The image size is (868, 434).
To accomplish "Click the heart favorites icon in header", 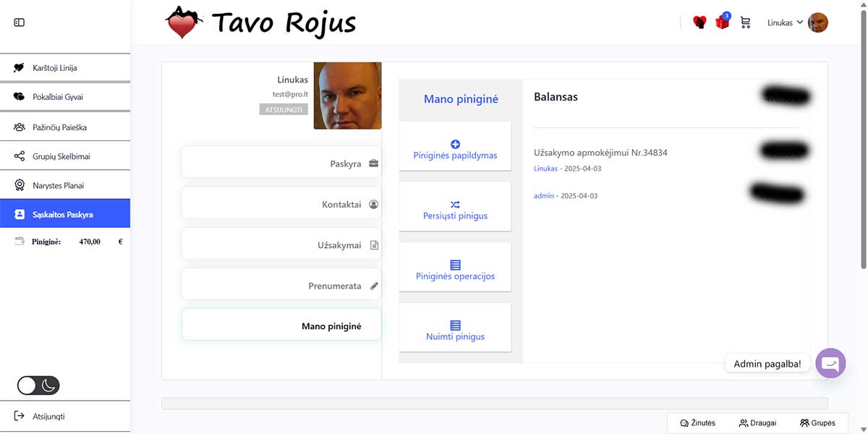I will (x=699, y=22).
